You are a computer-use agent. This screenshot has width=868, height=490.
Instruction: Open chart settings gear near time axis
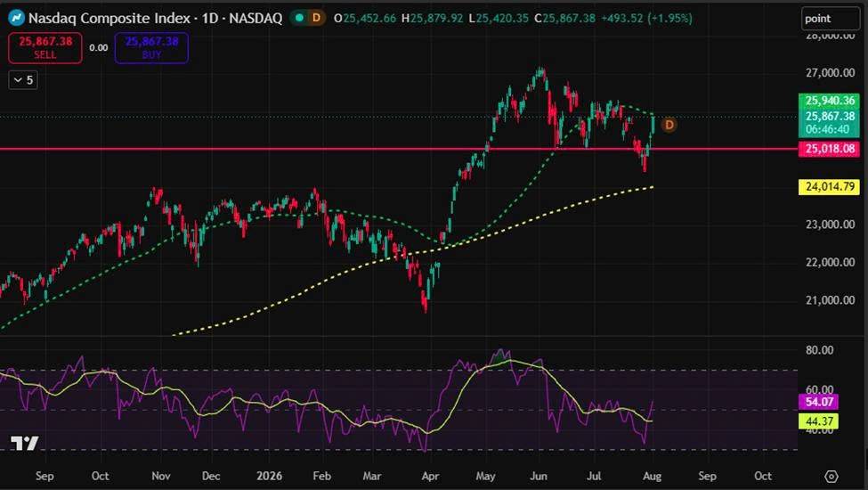[x=831, y=476]
